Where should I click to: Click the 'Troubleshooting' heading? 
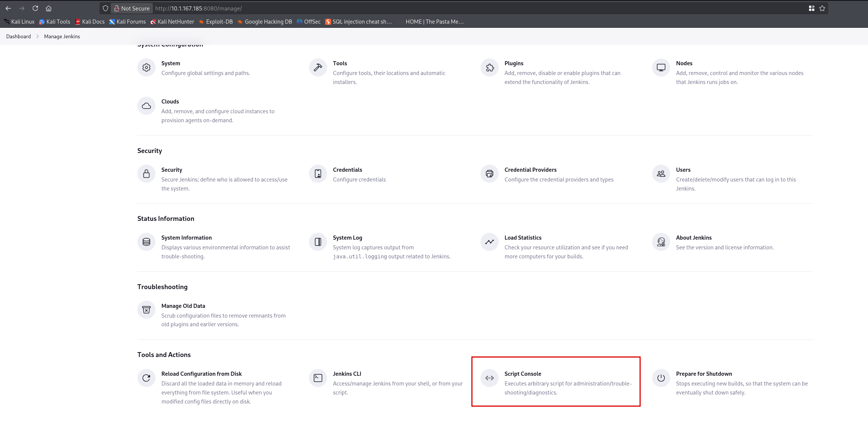click(x=162, y=287)
